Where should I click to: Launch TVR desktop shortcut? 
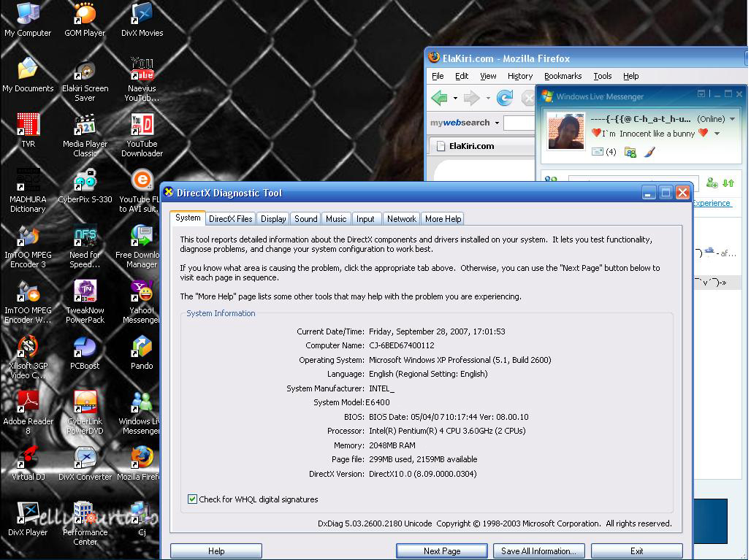click(28, 131)
